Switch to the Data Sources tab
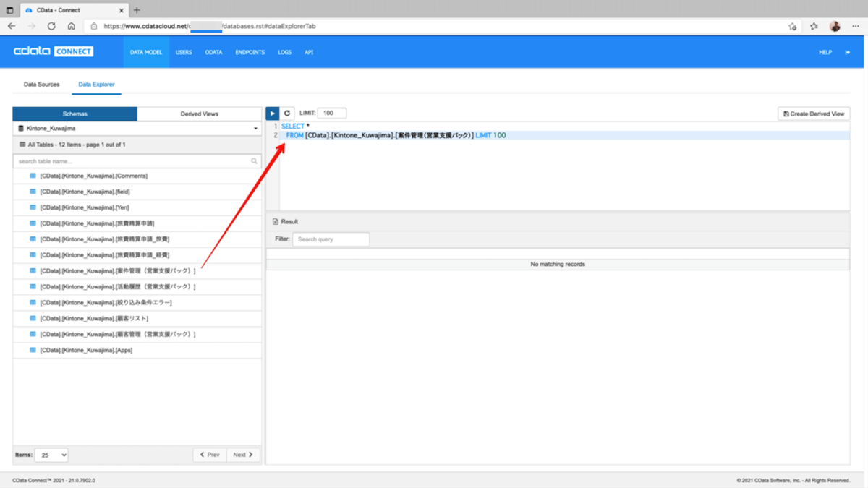Image resolution: width=868 pixels, height=488 pixels. (x=41, y=85)
